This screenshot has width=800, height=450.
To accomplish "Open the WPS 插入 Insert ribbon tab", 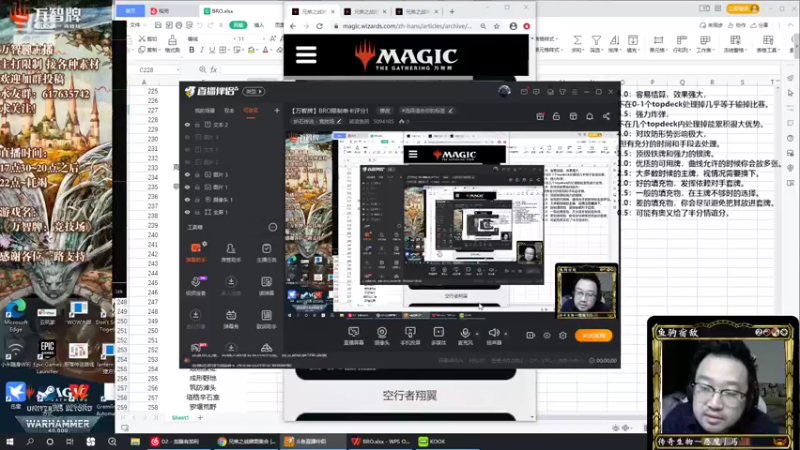I will 259,25.
